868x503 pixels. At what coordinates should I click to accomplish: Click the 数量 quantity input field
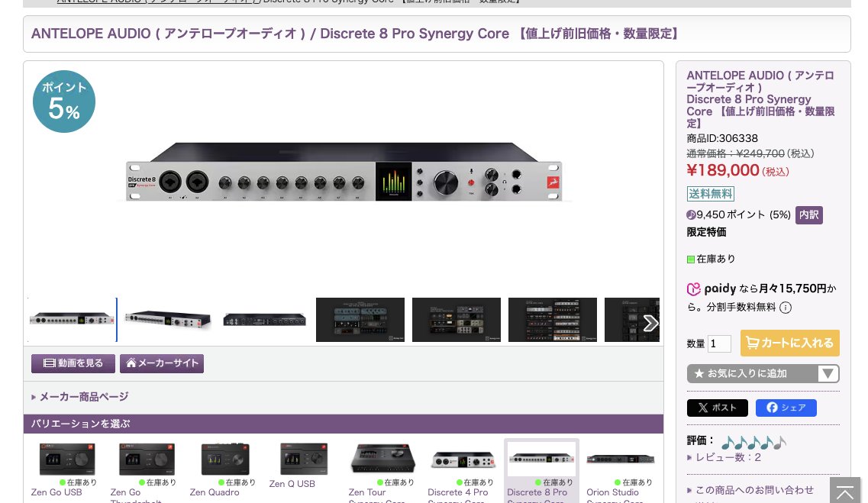pyautogui.click(x=719, y=343)
